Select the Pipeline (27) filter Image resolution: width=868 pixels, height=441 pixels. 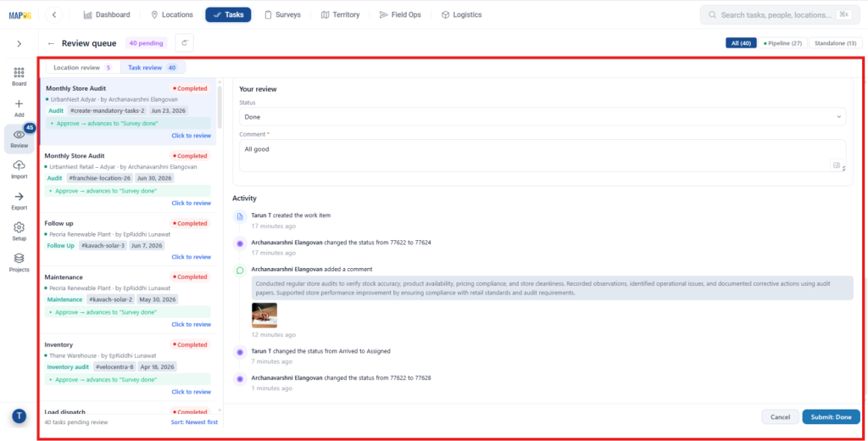point(782,43)
